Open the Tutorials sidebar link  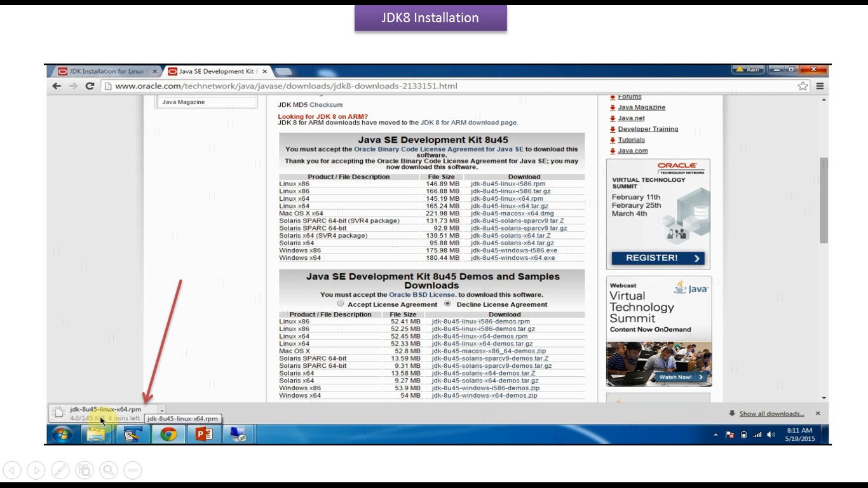[631, 140]
